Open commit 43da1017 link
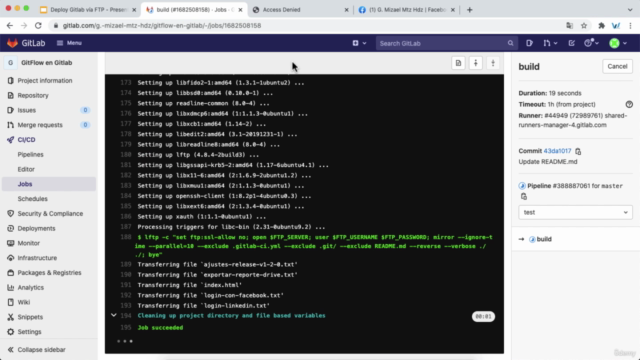Screen dimensions: 640x360 click(x=557, y=151)
